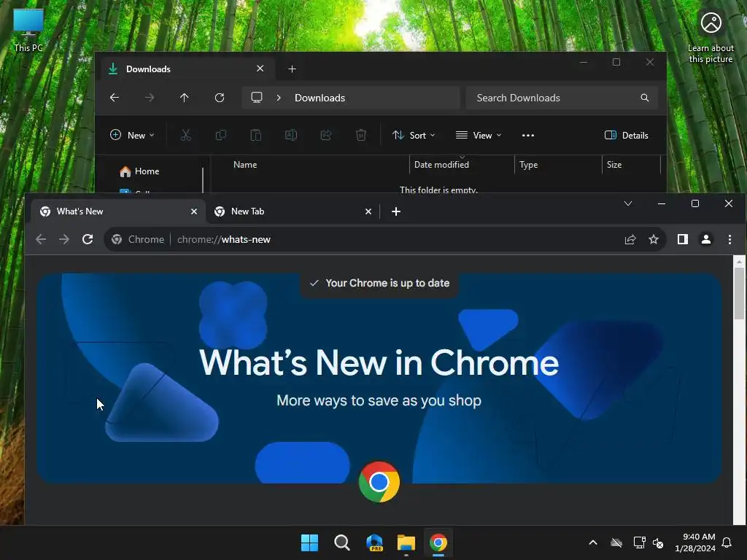This screenshot has width=747, height=560.
Task: Open the Windows Start menu
Action: pos(309,542)
